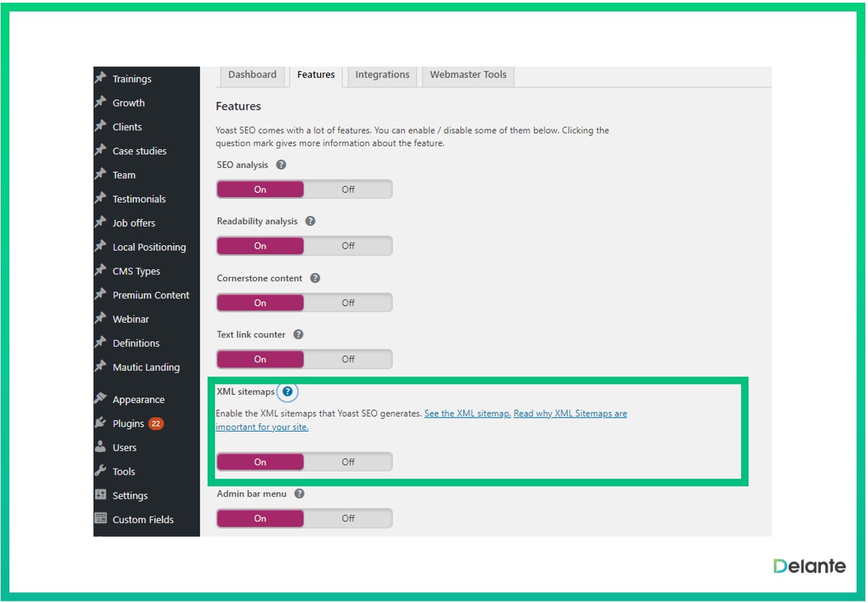Open Cornerstone content help question mark

point(315,278)
